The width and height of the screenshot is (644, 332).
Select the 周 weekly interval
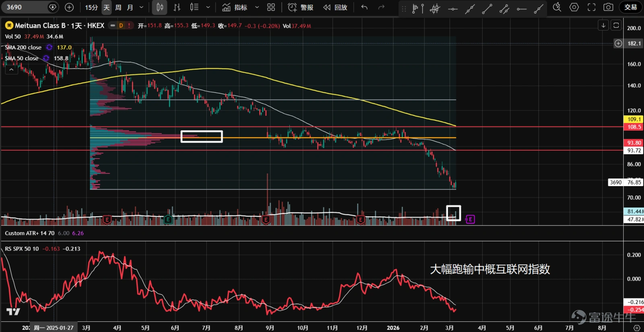(118, 7)
